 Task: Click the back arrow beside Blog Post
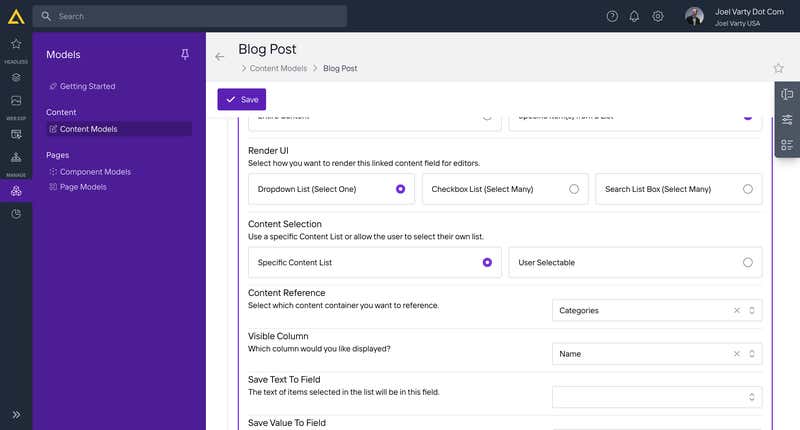coord(220,57)
